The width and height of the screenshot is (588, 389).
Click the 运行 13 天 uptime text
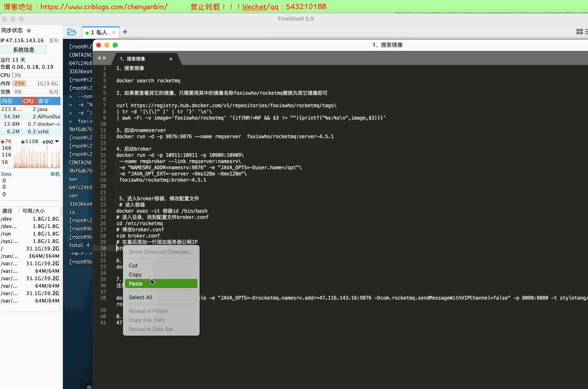point(13,60)
